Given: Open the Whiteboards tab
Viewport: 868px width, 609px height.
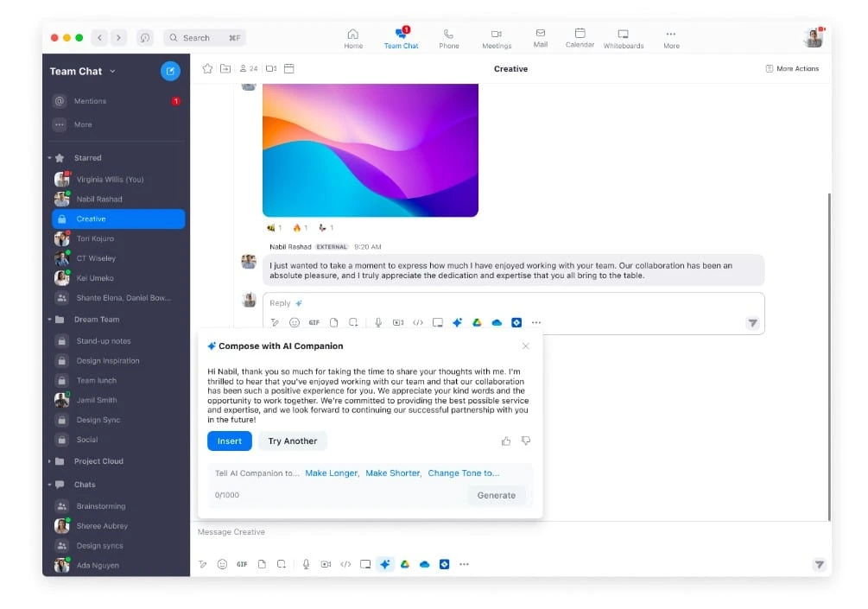Looking at the screenshot, I should click(x=624, y=39).
